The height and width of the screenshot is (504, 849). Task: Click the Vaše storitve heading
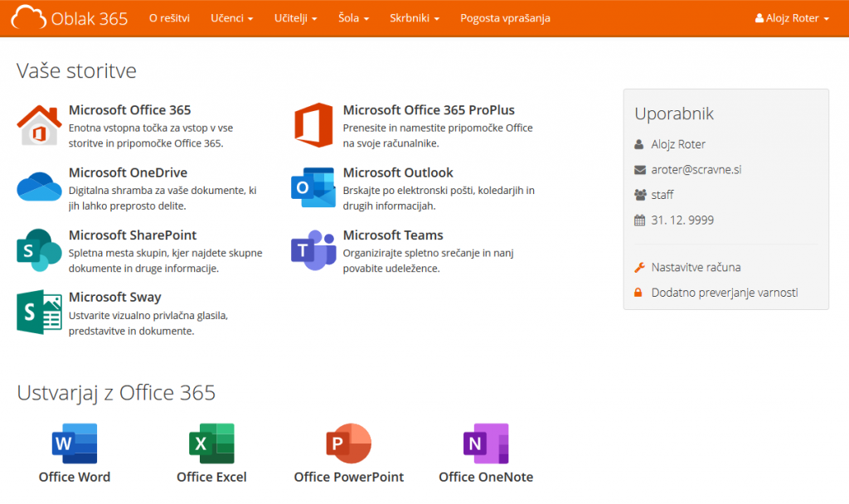(x=76, y=71)
